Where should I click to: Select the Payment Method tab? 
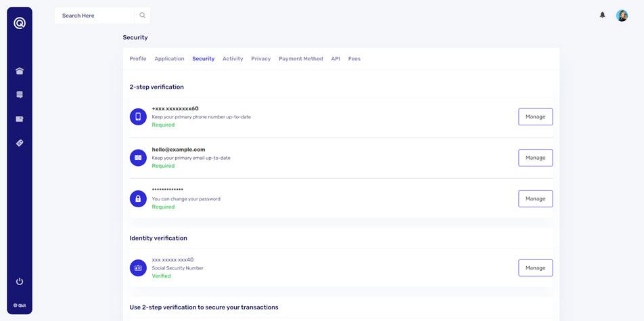[x=300, y=59]
